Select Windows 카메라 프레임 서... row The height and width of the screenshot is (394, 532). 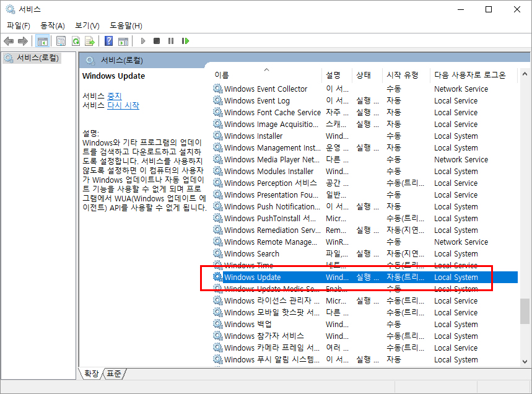[365, 348]
